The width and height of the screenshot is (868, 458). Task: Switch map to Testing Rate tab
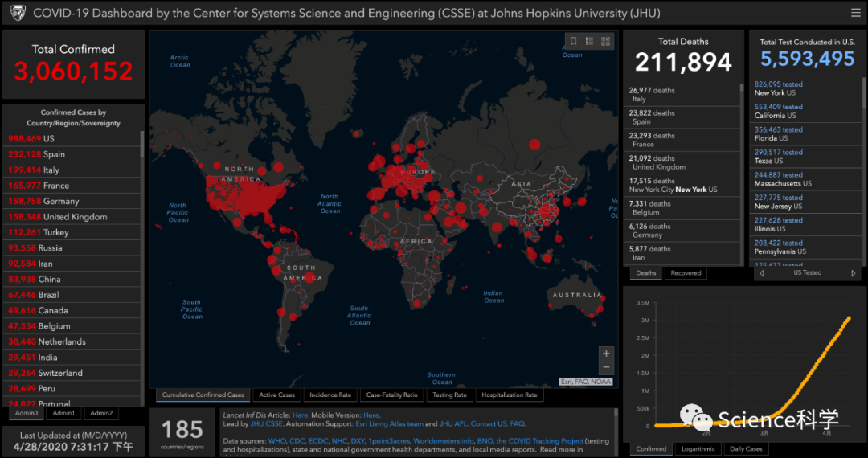pyautogui.click(x=449, y=395)
